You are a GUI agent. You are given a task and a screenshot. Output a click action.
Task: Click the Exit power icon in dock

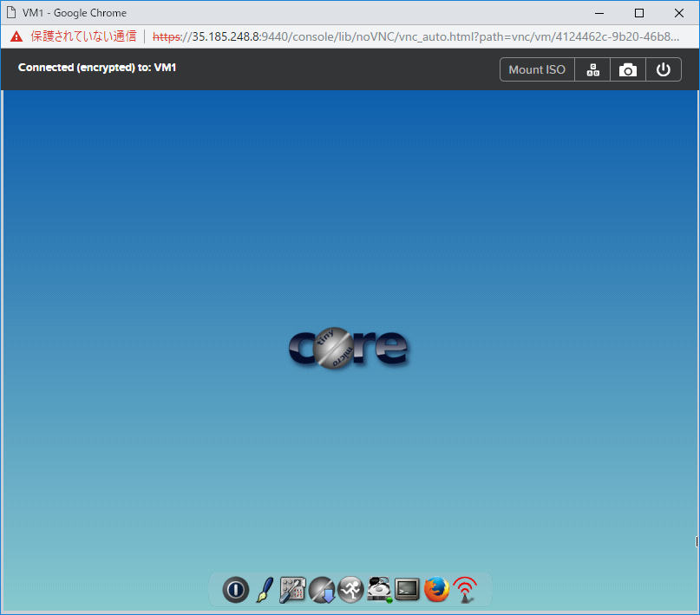236,590
